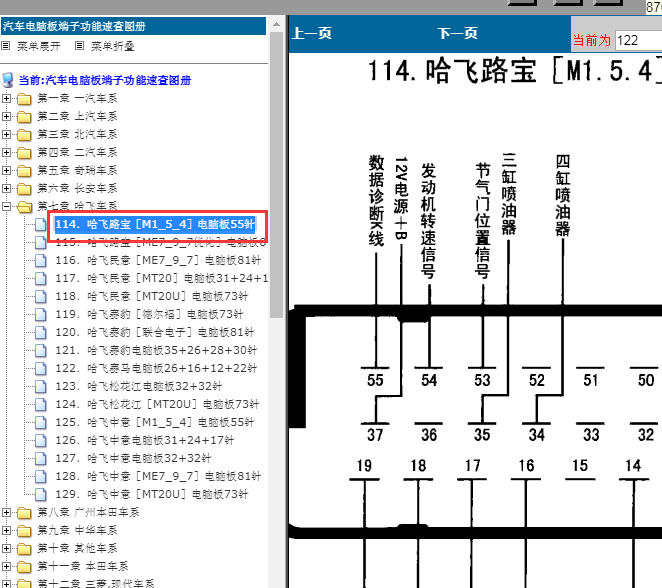Click the tree panel vertical scrollbar thumb

[277, 175]
